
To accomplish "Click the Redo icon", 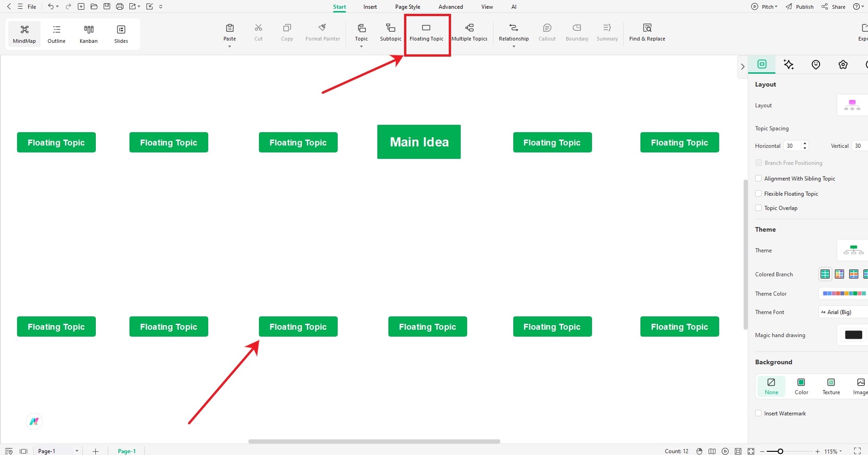I will (68, 6).
